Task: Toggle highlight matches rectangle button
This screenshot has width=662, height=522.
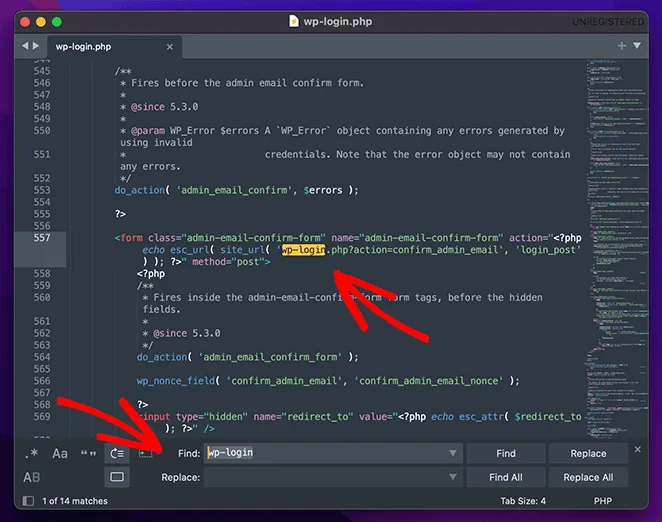Action: point(117,477)
